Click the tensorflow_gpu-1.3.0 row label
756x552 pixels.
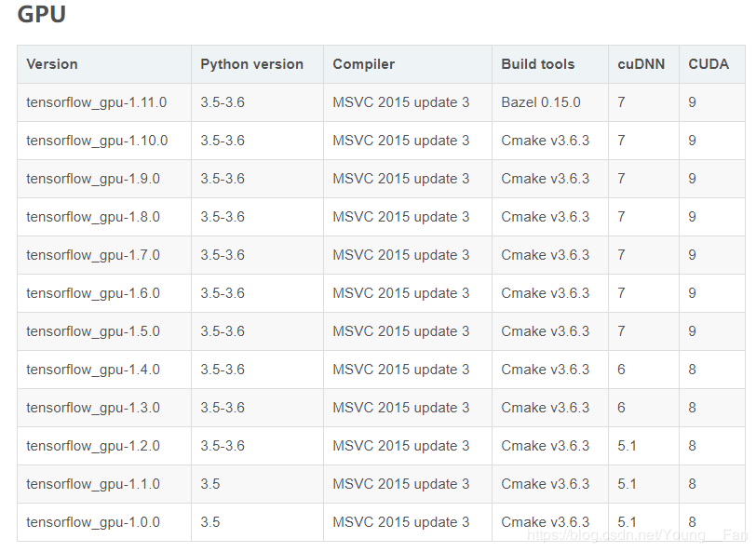(x=93, y=408)
